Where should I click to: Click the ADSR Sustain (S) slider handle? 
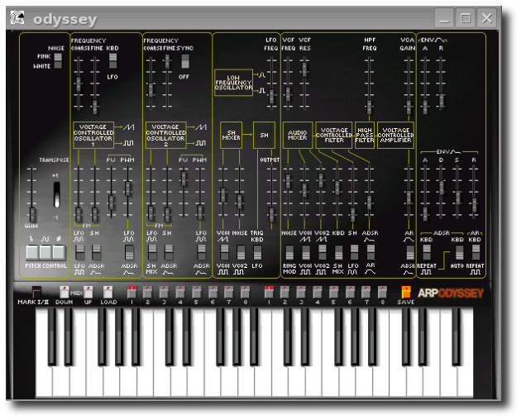point(458,198)
